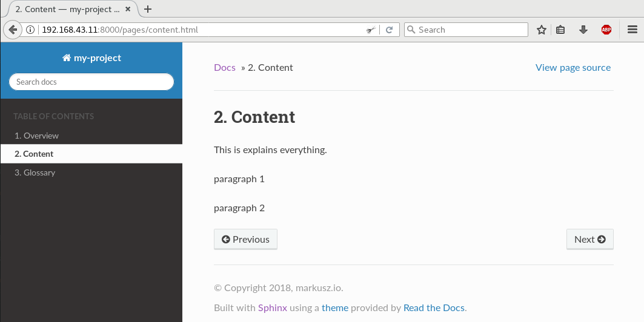Go to my-project home in the sidebar
Viewport: 644px width, 322px height.
(91, 58)
